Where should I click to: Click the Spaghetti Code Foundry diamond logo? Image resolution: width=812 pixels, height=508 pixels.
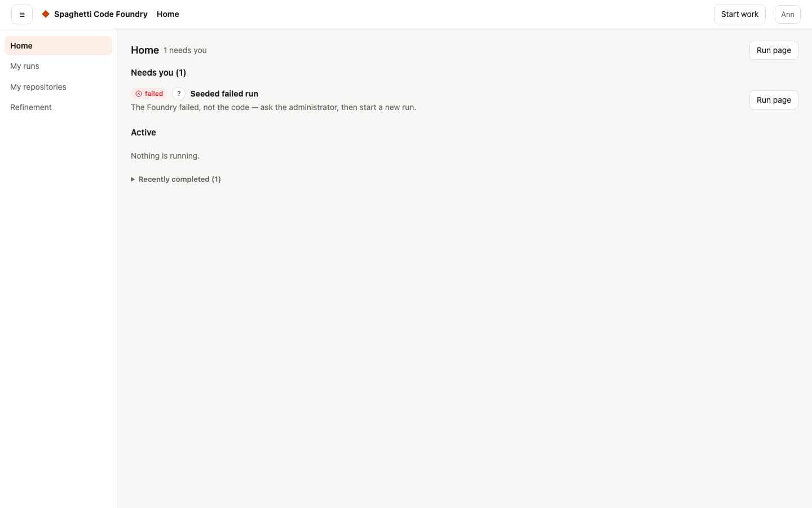pyautogui.click(x=46, y=14)
